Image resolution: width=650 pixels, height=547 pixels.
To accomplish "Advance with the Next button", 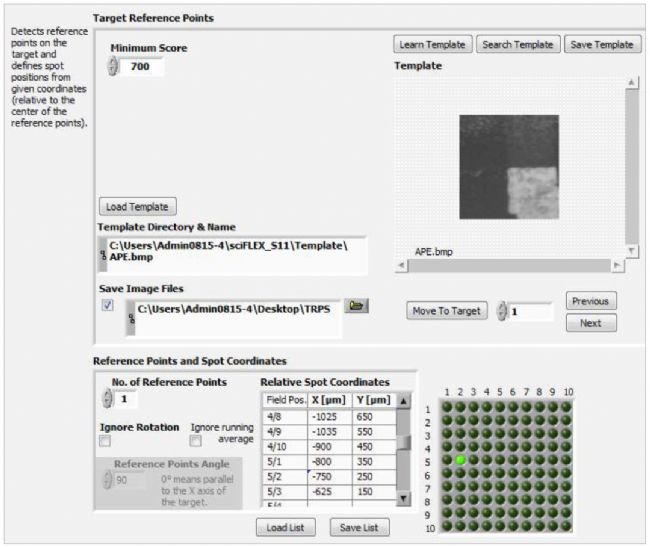I will pos(590,323).
